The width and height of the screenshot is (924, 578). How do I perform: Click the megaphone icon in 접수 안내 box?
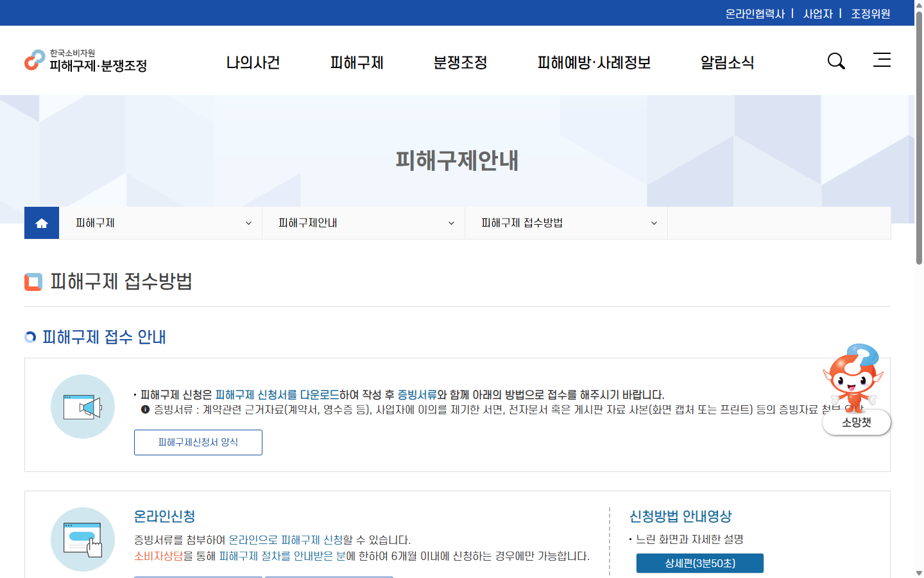click(83, 407)
